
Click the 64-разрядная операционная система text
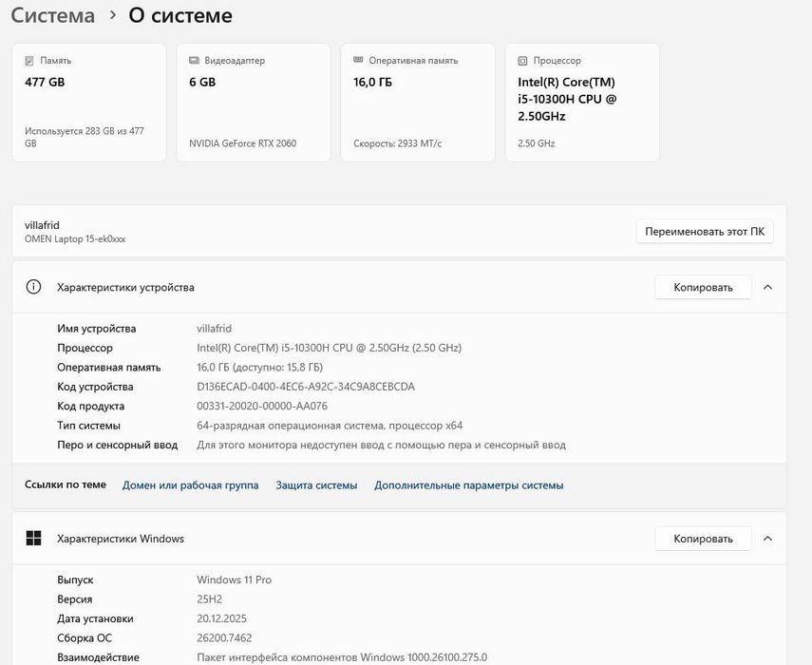pos(330,426)
